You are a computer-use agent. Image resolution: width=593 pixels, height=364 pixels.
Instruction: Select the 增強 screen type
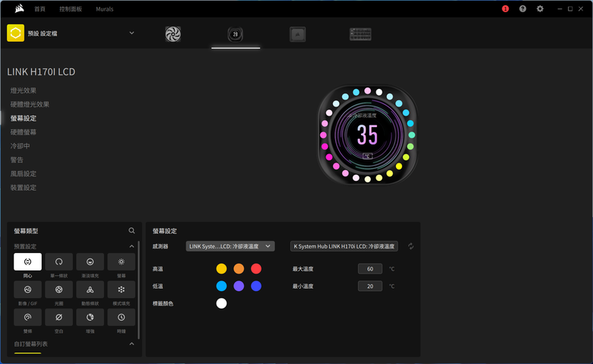(90, 317)
